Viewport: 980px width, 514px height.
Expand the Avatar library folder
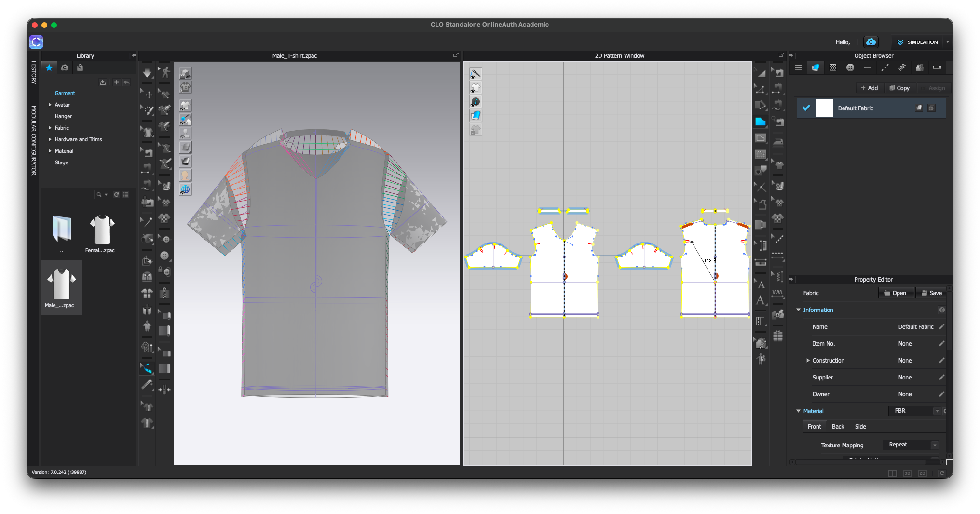click(50, 105)
